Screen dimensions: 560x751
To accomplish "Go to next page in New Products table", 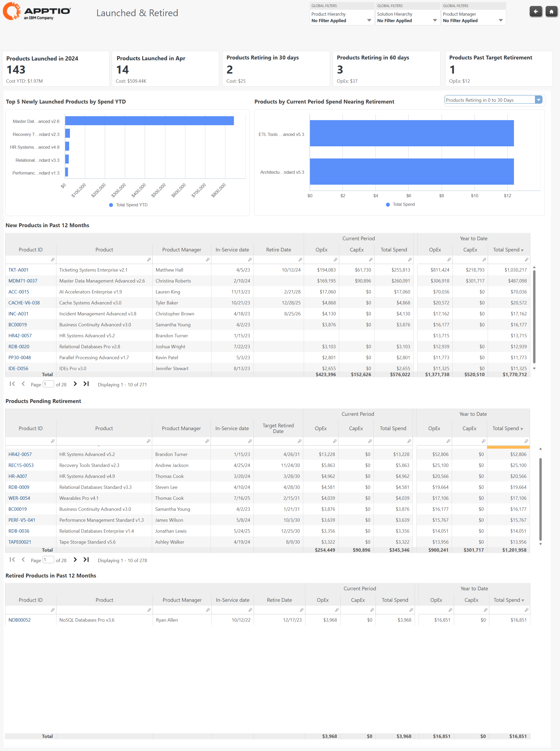I will coord(75,384).
